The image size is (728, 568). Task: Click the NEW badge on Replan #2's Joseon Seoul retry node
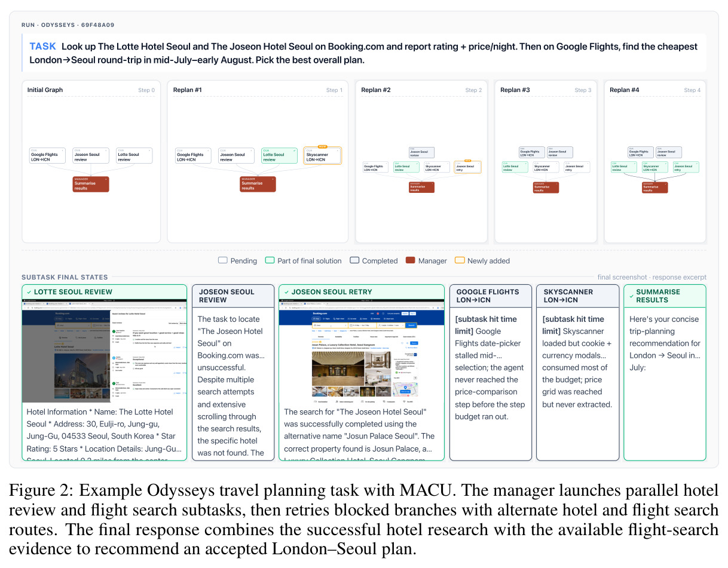point(468,161)
